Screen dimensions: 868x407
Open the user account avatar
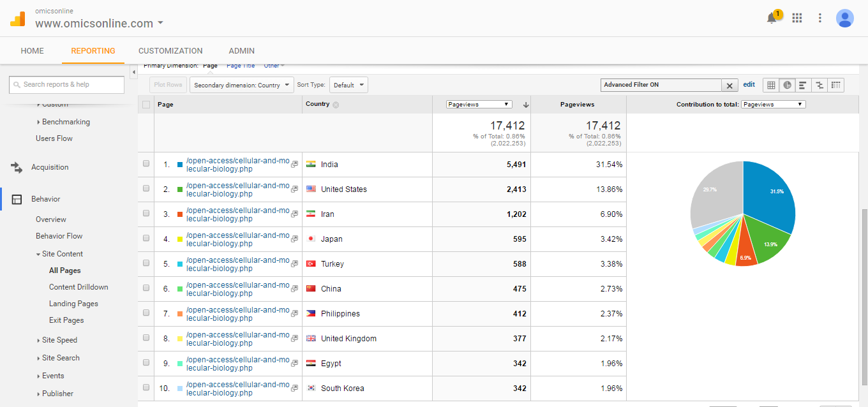coord(845,18)
